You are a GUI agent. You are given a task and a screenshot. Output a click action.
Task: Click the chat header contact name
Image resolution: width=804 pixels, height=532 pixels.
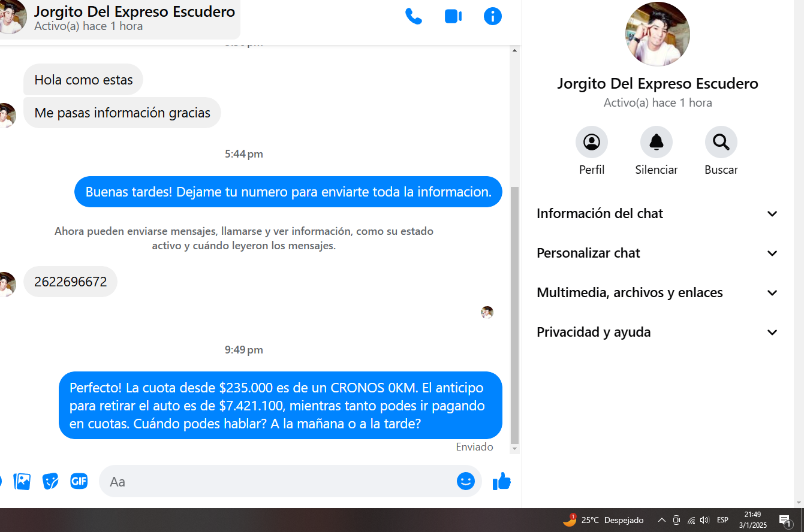134,11
